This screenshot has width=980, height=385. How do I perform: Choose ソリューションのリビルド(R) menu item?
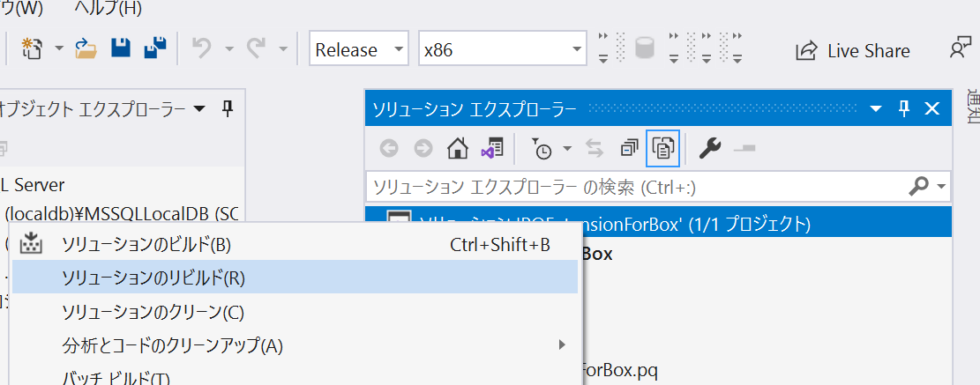295,278
